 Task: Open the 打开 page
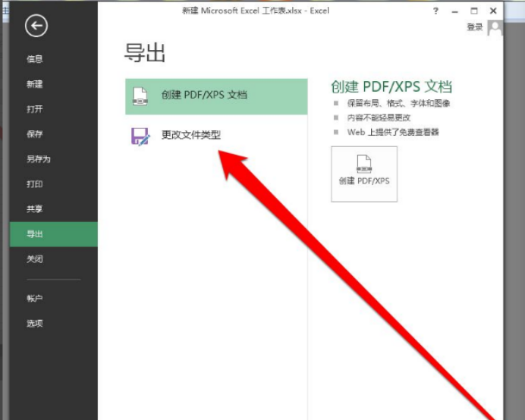click(x=35, y=109)
